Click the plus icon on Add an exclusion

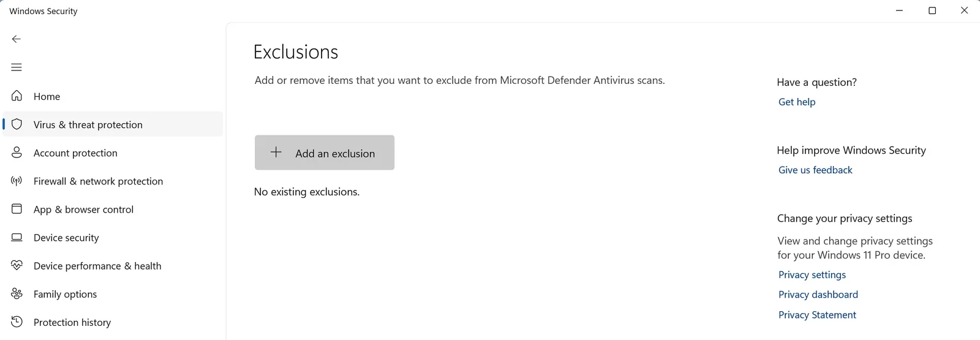coord(276,152)
